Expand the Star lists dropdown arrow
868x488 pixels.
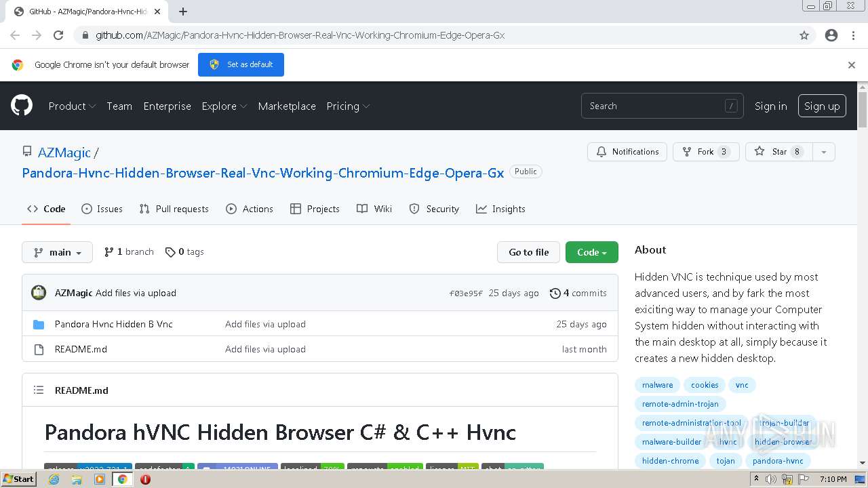(x=824, y=152)
